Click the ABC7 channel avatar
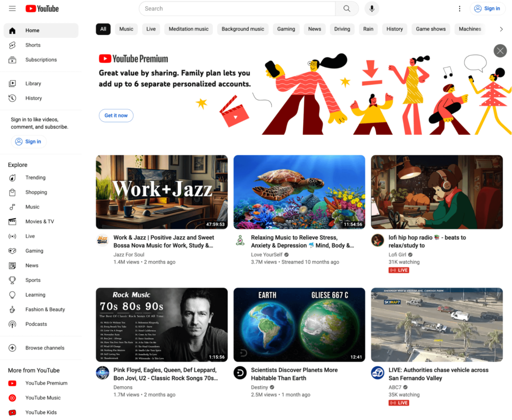 [378, 372]
